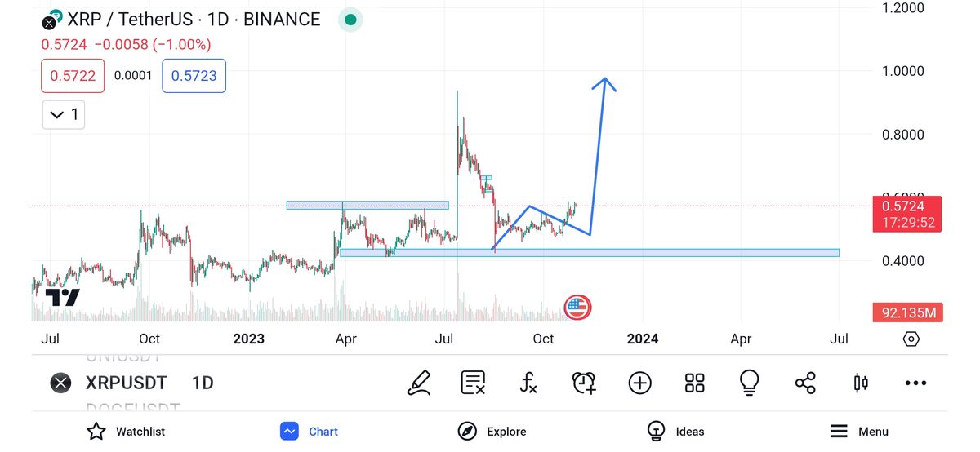The width and height of the screenshot is (980, 452).
Task: Switch to the Watchlist tab
Action: tap(125, 432)
